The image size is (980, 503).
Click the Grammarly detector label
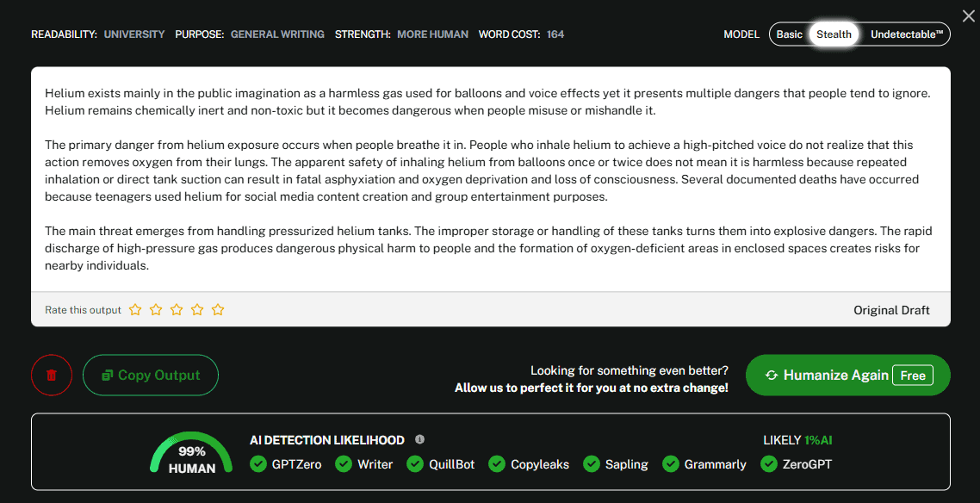coord(715,464)
